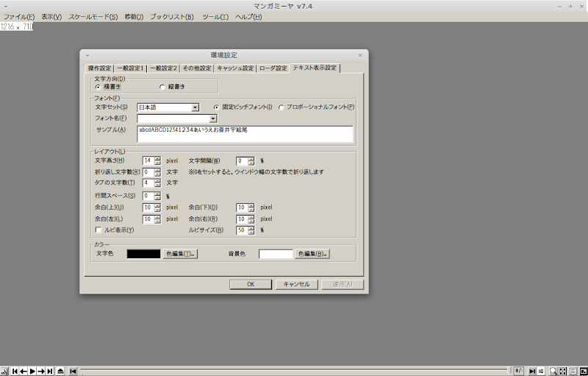Click the zoom magnifier icon at toolbar's left end
Screen dimensions: 588x376
pyautogui.click(x=4, y=372)
